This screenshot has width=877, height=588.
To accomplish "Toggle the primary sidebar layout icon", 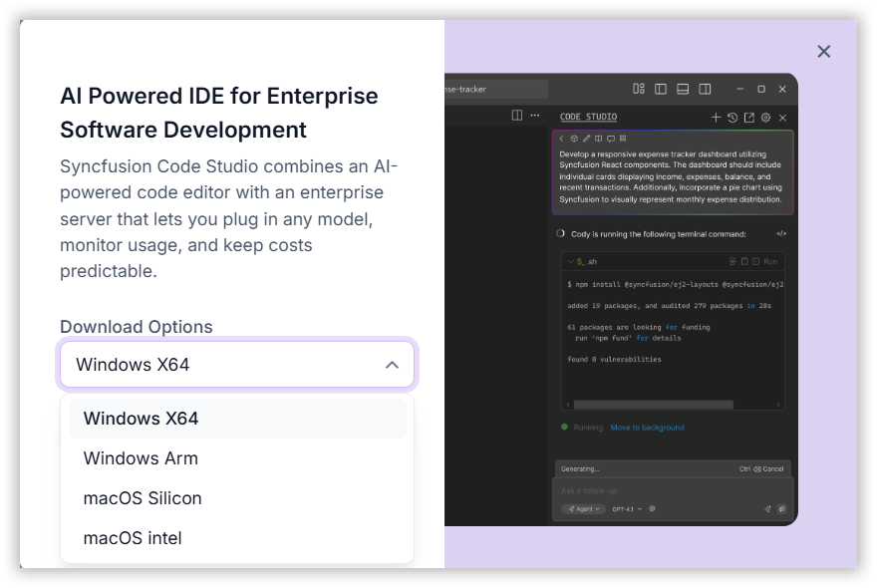I will coord(661,89).
